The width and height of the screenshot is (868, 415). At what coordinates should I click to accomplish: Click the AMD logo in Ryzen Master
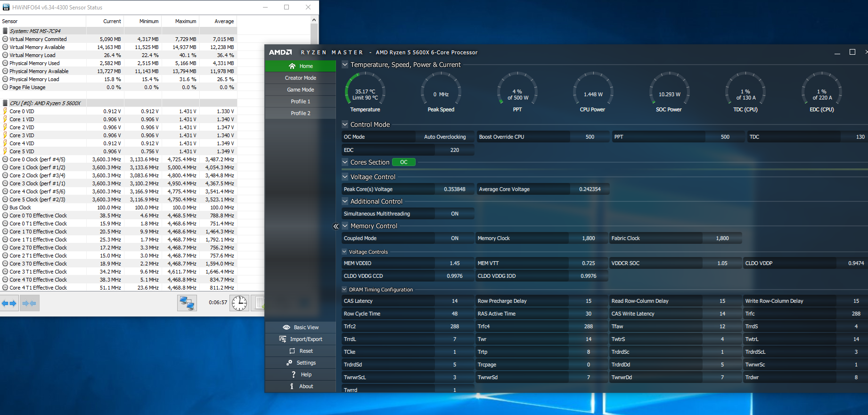tap(280, 52)
